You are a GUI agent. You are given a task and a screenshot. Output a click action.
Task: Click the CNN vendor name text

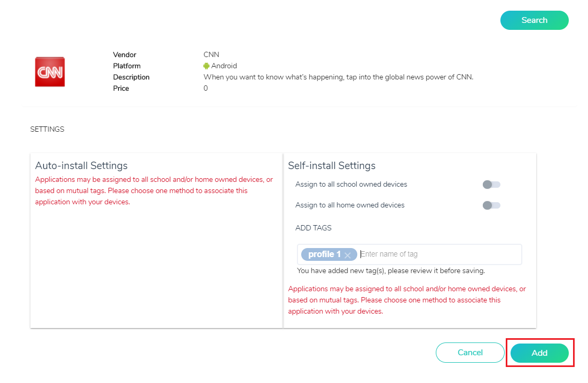[x=211, y=54]
